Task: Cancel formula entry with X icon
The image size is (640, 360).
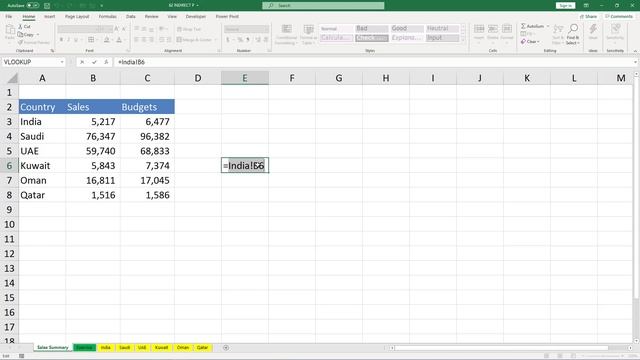Action: (x=82, y=62)
